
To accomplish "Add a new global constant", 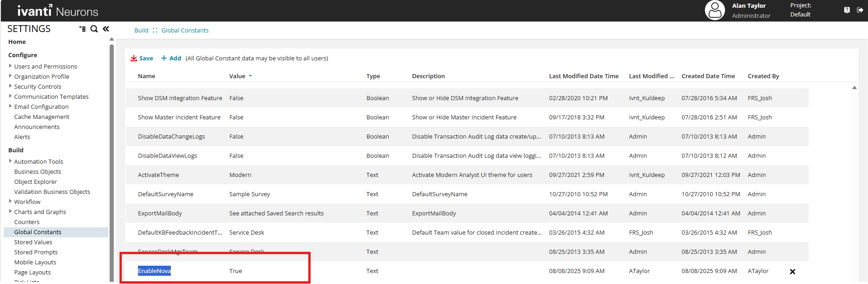I will pos(171,58).
